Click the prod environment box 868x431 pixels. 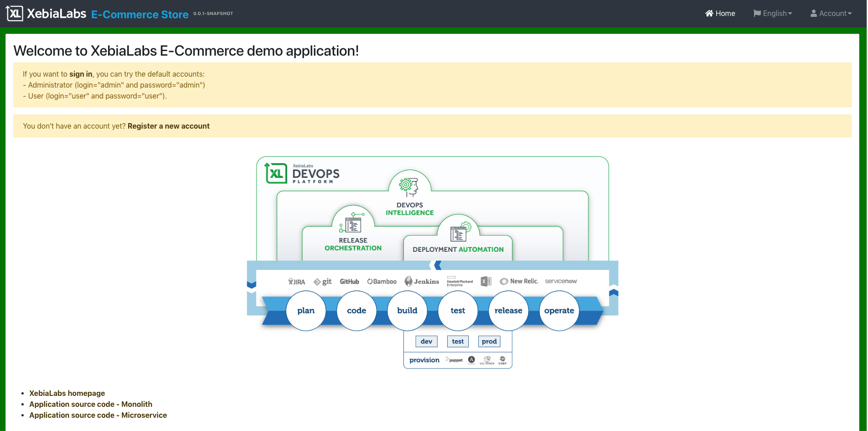click(x=489, y=341)
